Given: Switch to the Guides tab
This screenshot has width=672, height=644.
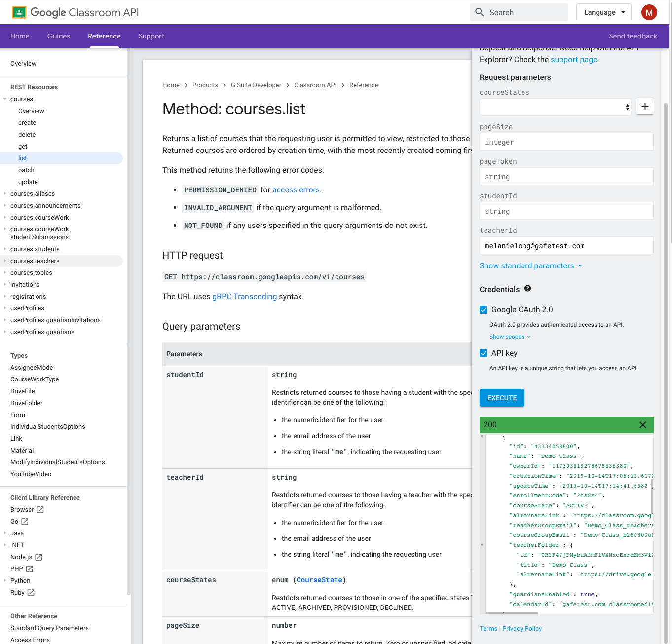Looking at the screenshot, I should [59, 36].
